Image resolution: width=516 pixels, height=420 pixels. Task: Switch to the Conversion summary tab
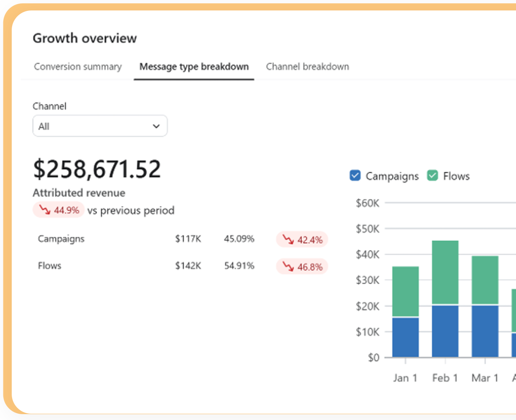tap(78, 67)
